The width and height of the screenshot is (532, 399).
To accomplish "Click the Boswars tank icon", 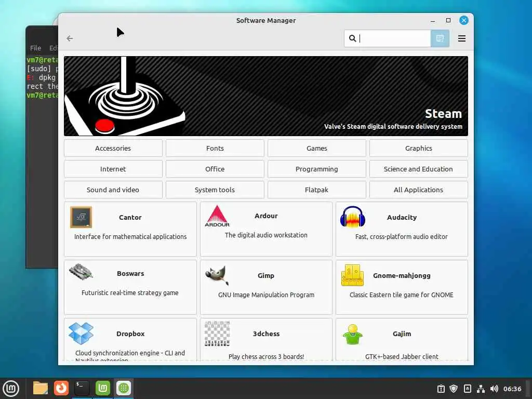I will click(81, 272).
